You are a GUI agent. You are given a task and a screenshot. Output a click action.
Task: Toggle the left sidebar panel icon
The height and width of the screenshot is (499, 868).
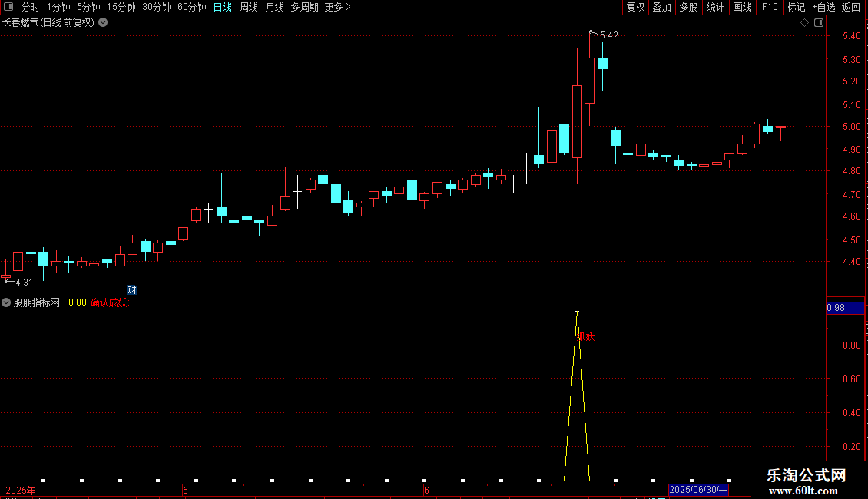pyautogui.click(x=8, y=7)
